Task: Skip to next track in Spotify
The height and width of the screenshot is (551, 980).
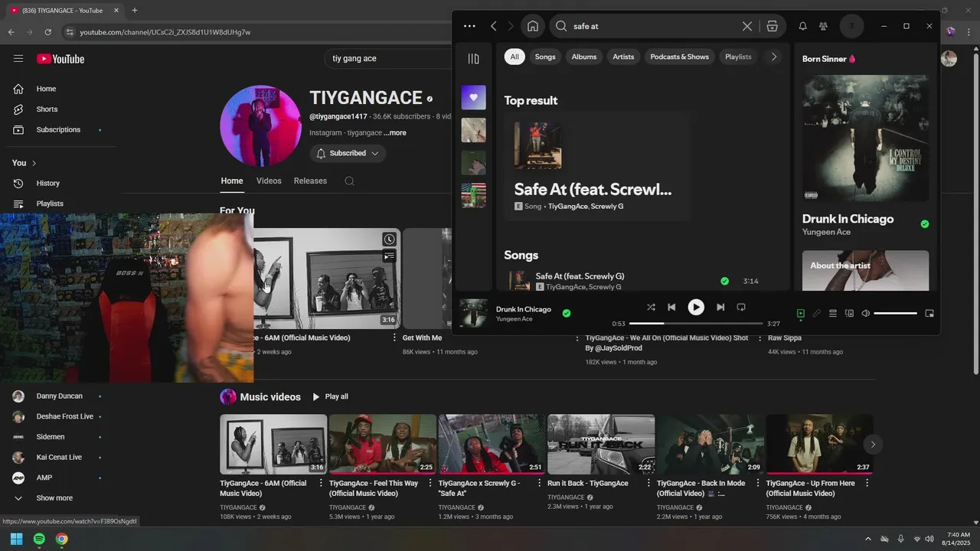Action: click(x=720, y=307)
